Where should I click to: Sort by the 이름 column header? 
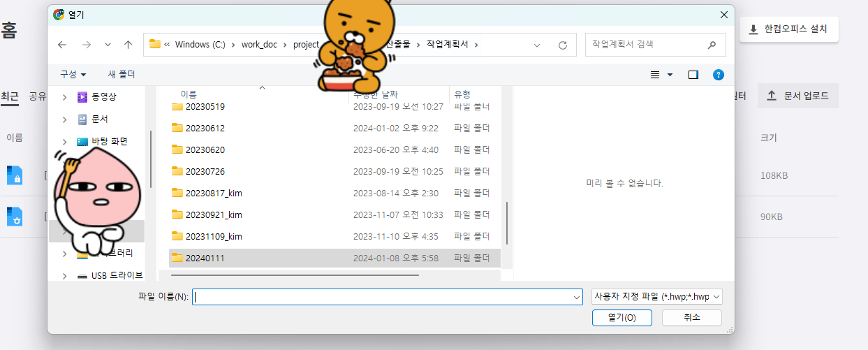(189, 94)
